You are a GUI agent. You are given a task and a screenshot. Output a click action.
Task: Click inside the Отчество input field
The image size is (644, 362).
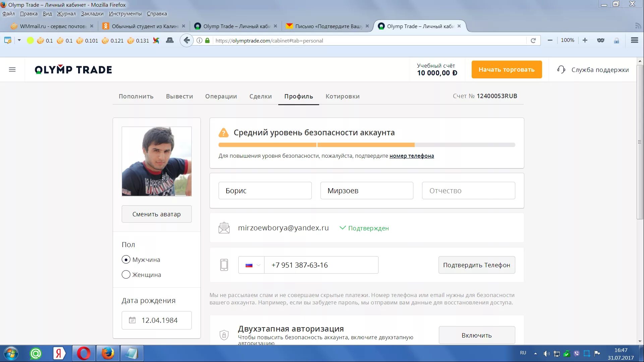[x=468, y=190]
